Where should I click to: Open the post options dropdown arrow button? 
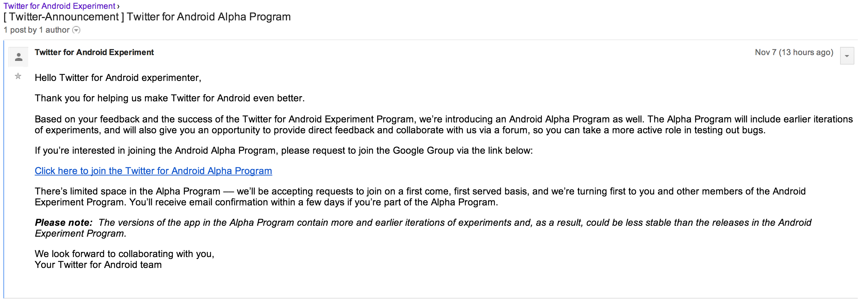(x=847, y=56)
